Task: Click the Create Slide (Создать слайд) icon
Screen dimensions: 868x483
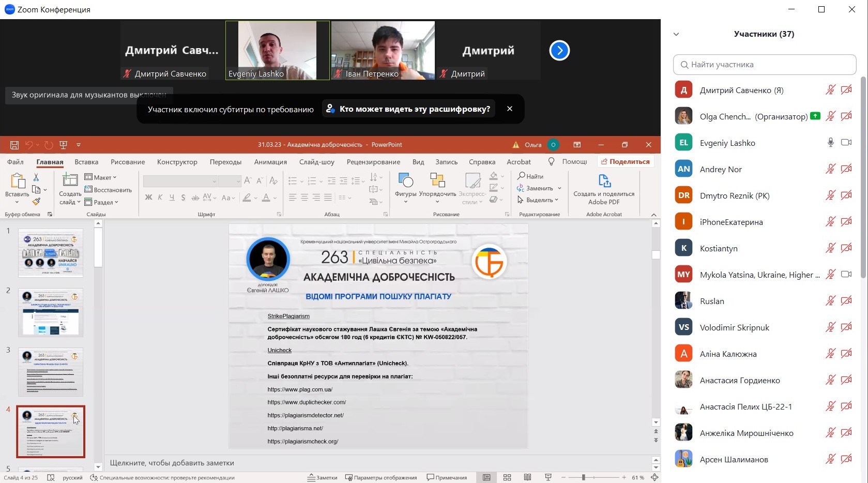Action: (70, 180)
